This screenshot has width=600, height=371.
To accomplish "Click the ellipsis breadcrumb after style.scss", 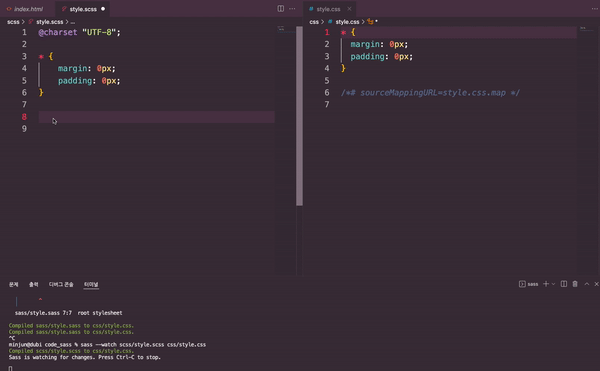I will 73,22.
